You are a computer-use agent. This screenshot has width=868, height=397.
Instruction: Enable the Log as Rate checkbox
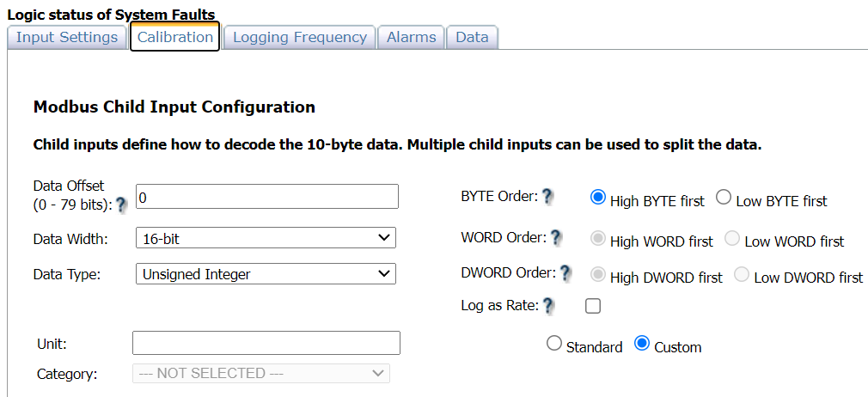coord(593,305)
